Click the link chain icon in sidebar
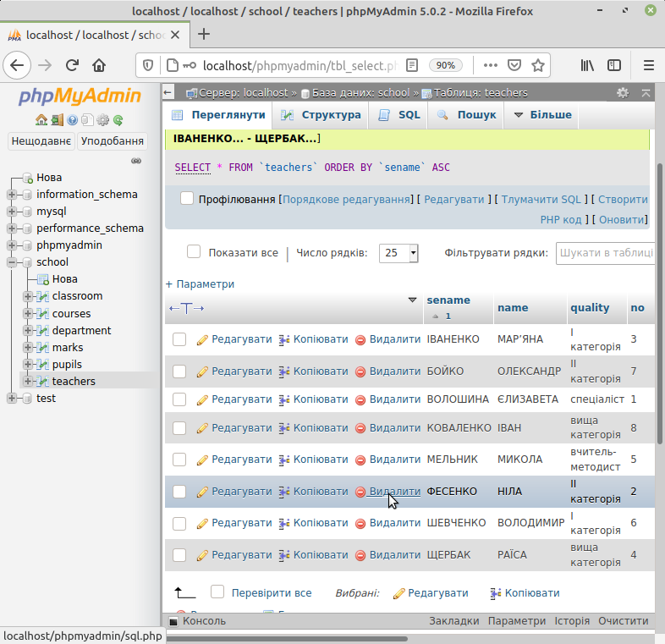 (x=135, y=161)
